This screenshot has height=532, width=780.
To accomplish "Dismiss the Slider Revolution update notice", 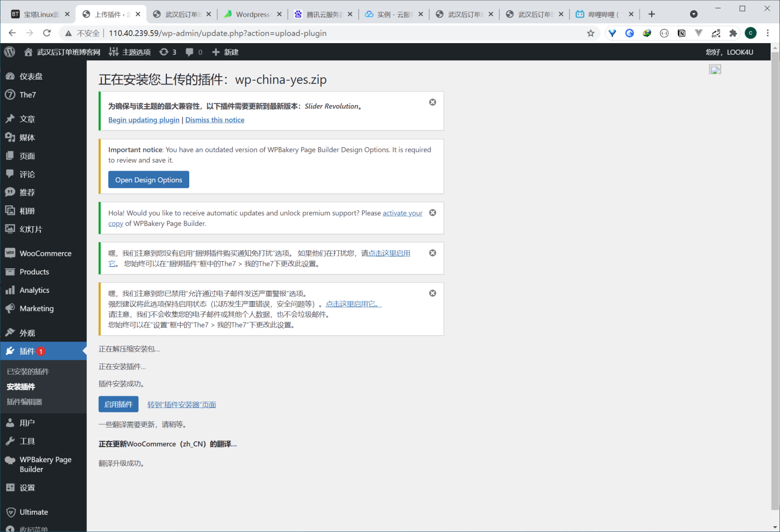I will point(433,102).
